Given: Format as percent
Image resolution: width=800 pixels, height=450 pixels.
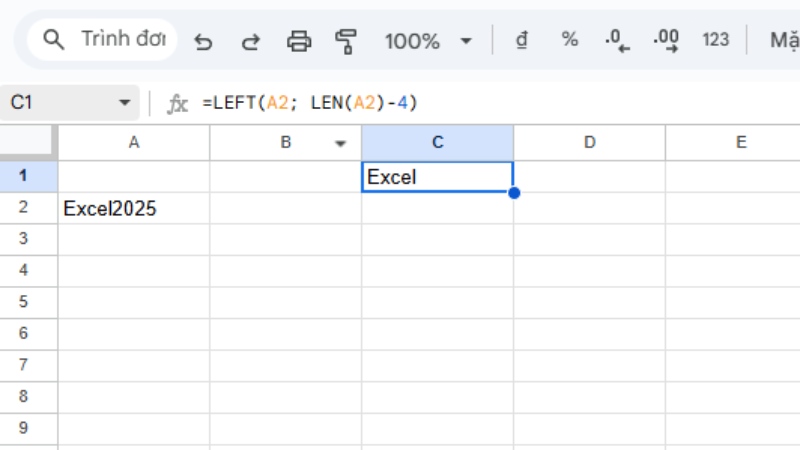Looking at the screenshot, I should 569,39.
